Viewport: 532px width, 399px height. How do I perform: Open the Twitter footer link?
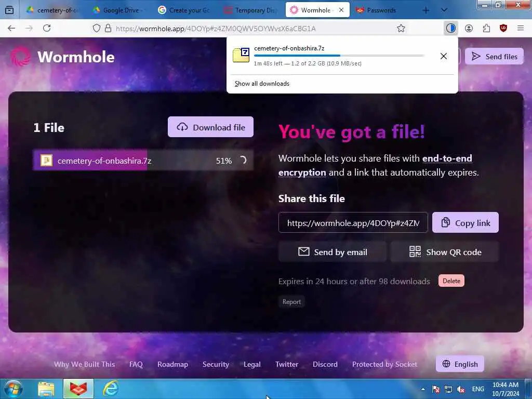287,364
